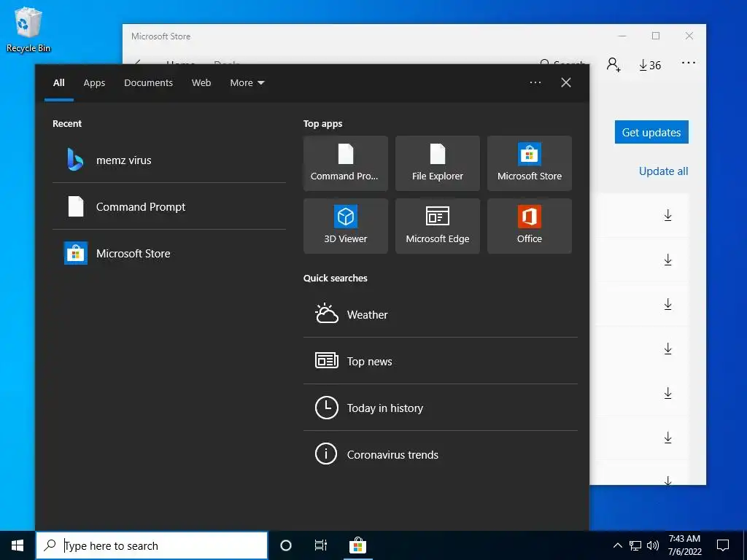Switch to the Apps search tab
This screenshot has width=747, height=560.
tap(94, 83)
